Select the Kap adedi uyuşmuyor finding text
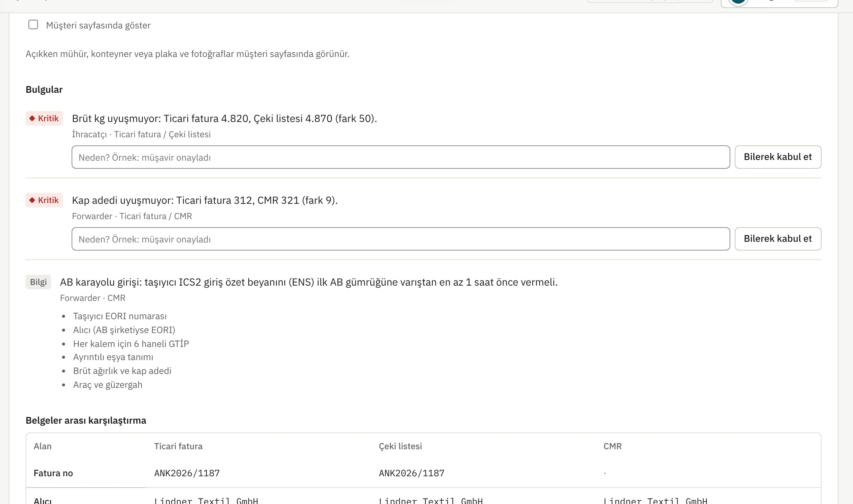 pos(205,200)
